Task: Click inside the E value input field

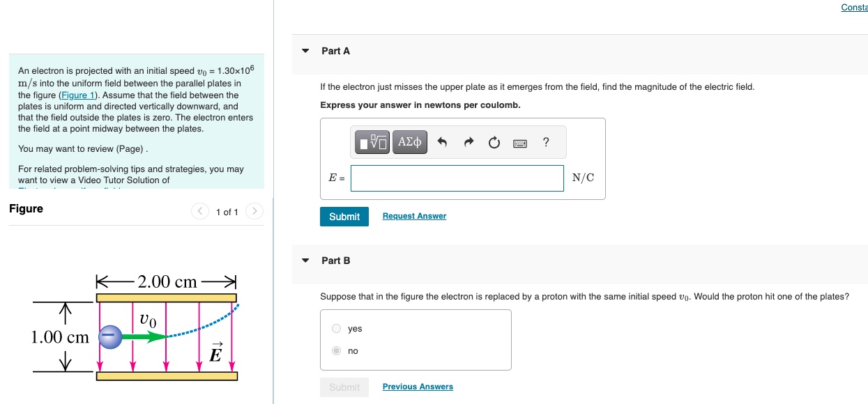Action: point(457,178)
